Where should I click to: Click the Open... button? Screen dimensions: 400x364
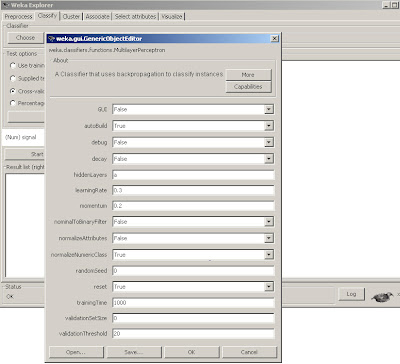[x=76, y=352]
